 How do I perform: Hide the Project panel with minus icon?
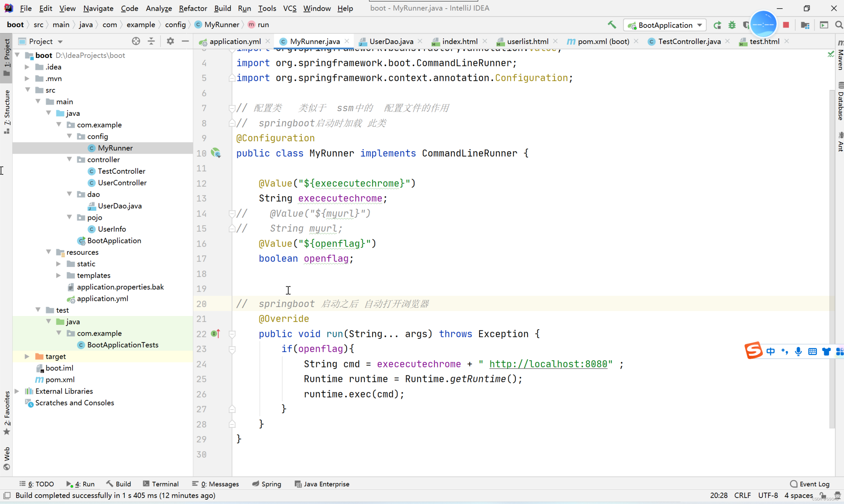[x=185, y=41]
